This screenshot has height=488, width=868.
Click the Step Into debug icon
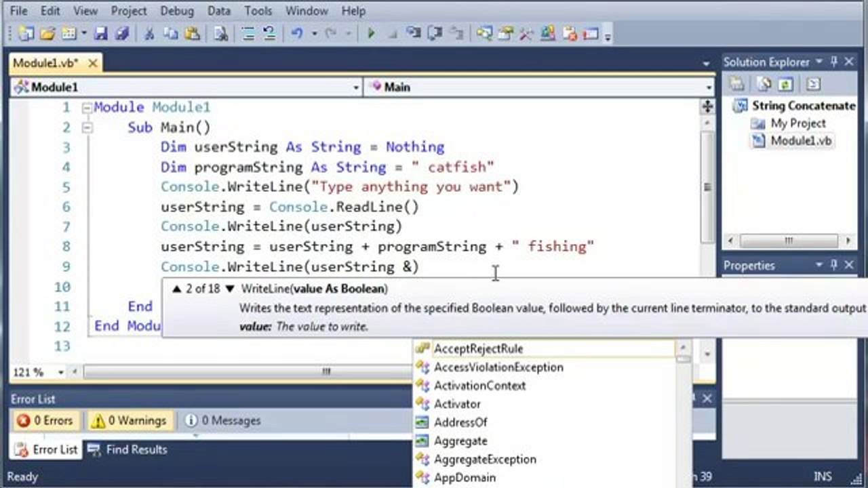pyautogui.click(x=412, y=33)
